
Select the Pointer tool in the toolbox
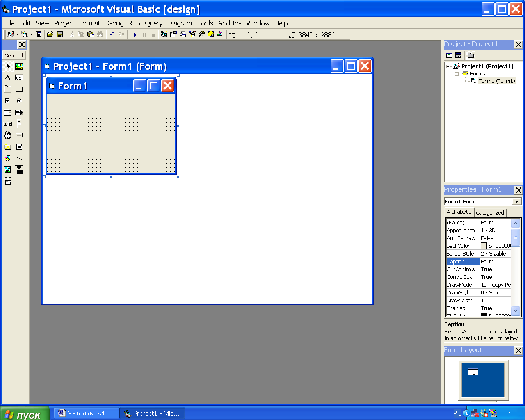point(8,66)
